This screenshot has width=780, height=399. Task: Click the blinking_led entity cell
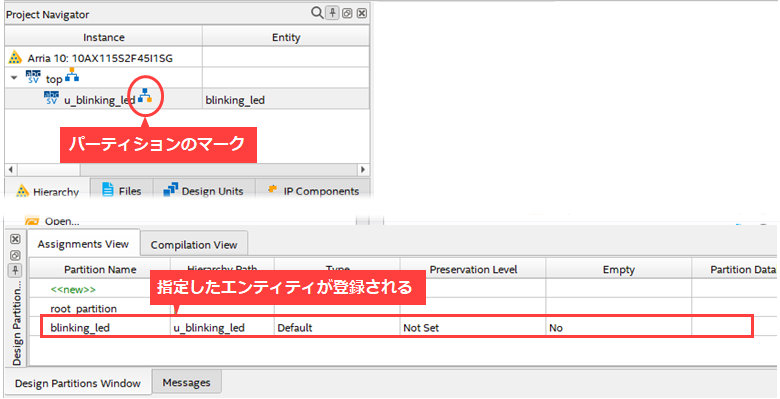point(286,100)
